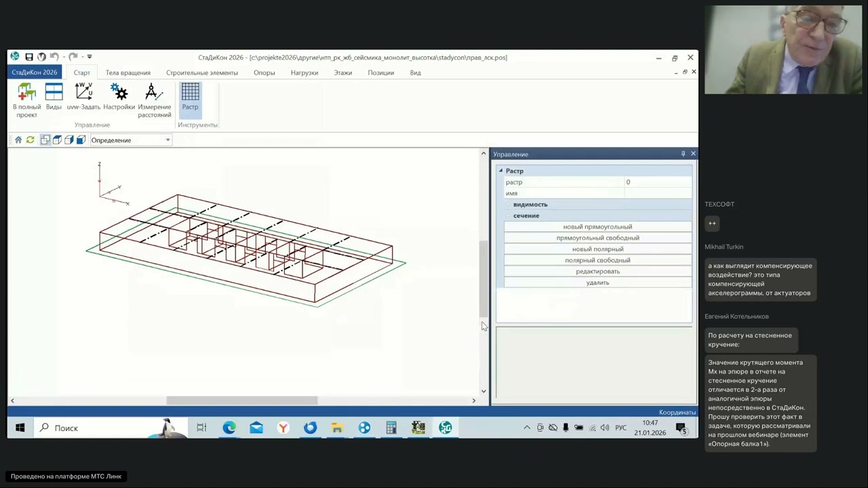This screenshot has width=868, height=488.
Task: Click 'прямоугольный свободный' button
Action: coord(597,238)
